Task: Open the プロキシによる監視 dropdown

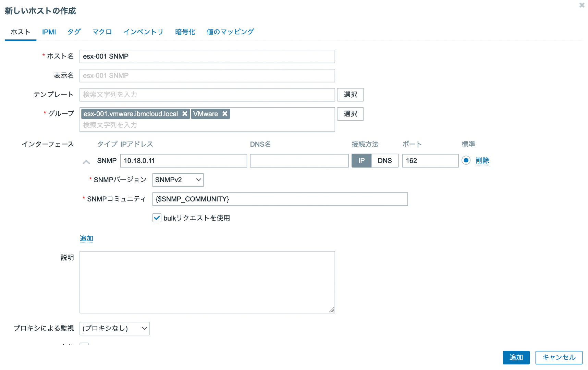Action: 114,329
